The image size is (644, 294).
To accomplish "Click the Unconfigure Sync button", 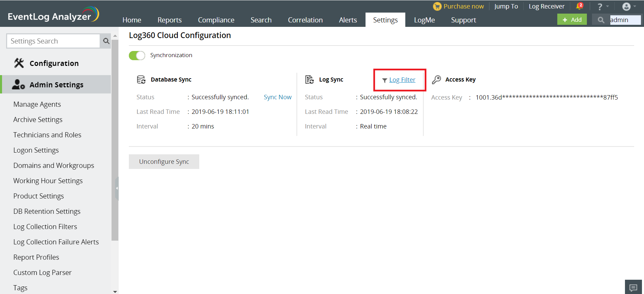I will (x=164, y=162).
